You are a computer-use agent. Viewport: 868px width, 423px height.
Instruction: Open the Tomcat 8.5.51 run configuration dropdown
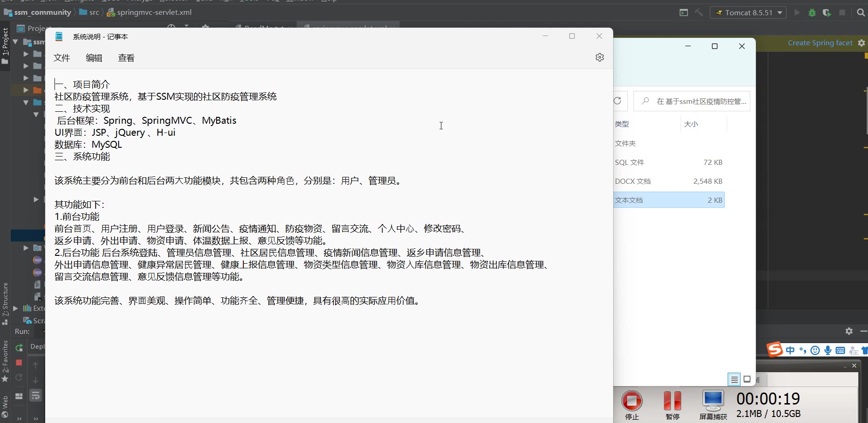(x=748, y=12)
